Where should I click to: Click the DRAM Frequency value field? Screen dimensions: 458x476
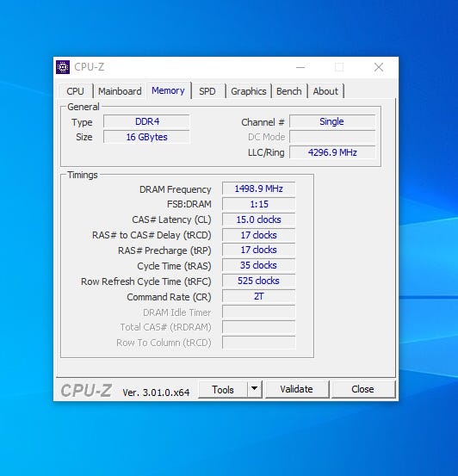tap(259, 189)
